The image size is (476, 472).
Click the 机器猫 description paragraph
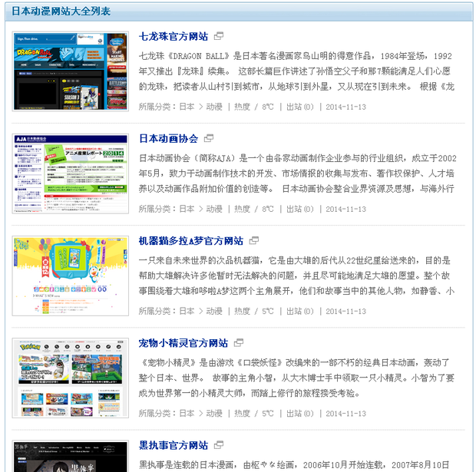(296, 276)
